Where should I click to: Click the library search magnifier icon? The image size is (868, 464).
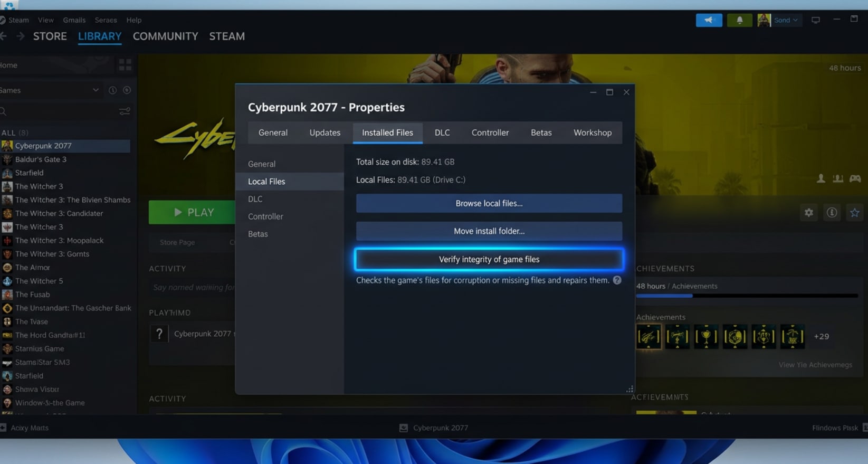pyautogui.click(x=3, y=111)
